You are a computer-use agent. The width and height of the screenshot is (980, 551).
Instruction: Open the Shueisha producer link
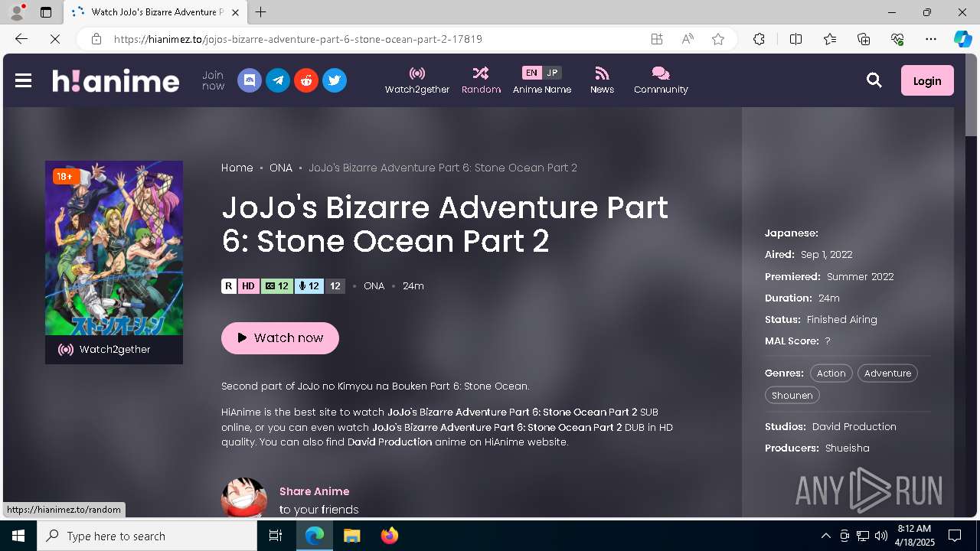coord(848,448)
